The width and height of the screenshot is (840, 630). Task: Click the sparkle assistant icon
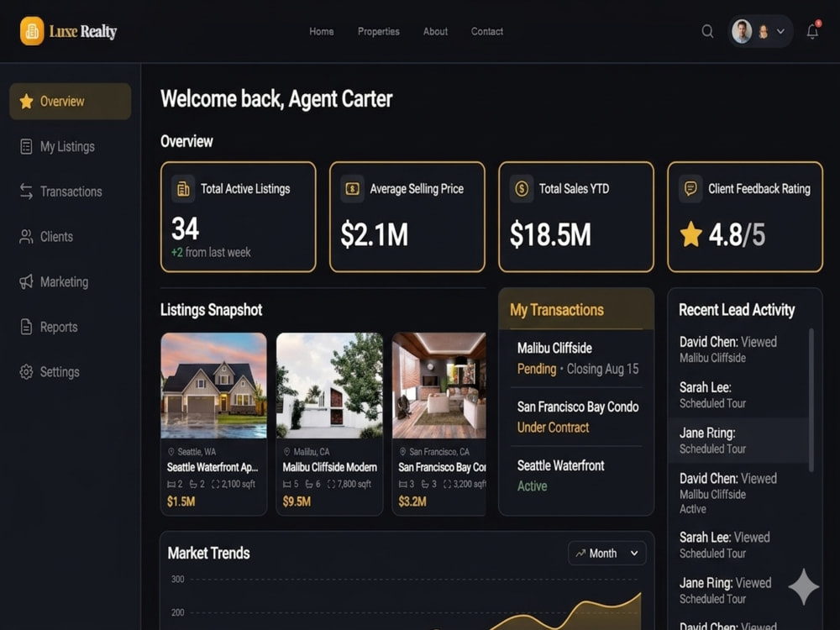pos(804,587)
